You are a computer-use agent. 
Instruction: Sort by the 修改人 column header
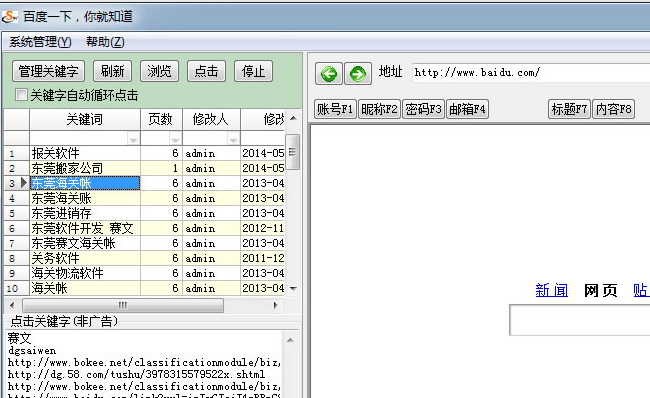pyautogui.click(x=211, y=119)
